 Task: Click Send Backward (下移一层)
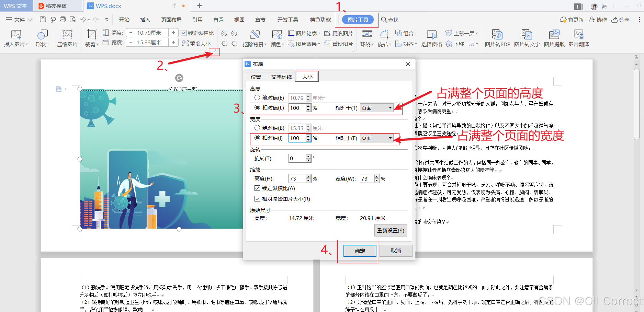(462, 44)
